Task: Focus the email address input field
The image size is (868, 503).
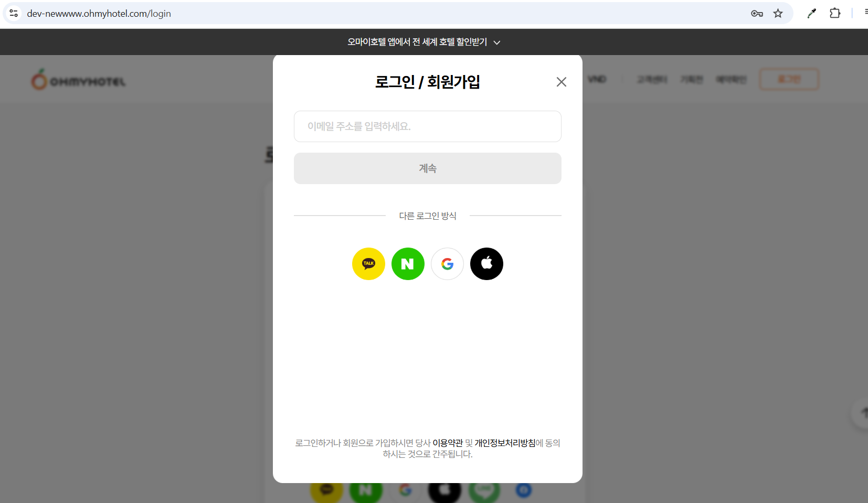Action: (428, 126)
